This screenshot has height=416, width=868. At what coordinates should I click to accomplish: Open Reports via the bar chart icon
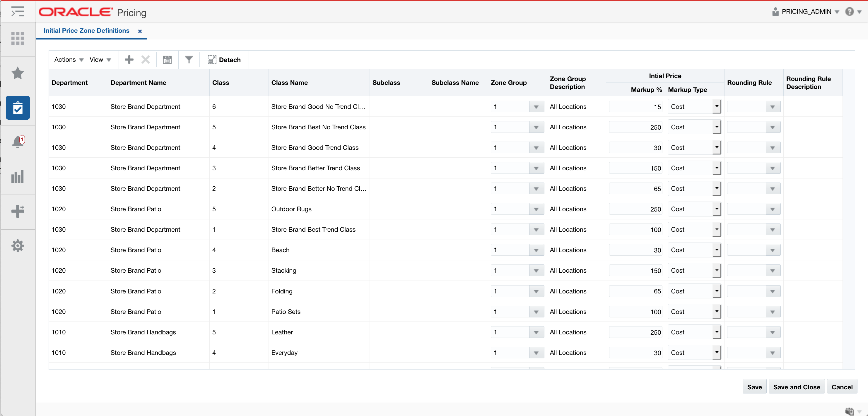[18, 176]
